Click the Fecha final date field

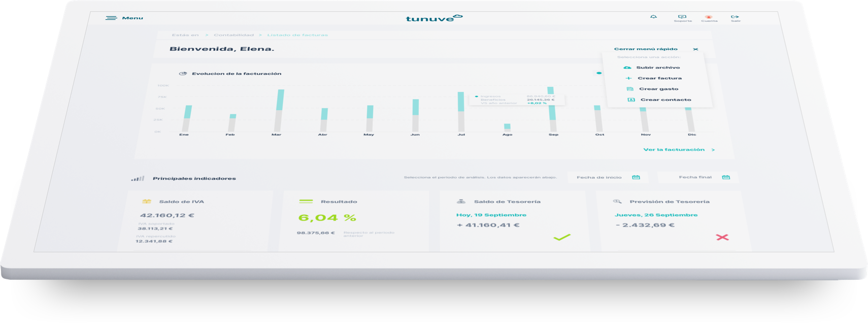pos(697,177)
